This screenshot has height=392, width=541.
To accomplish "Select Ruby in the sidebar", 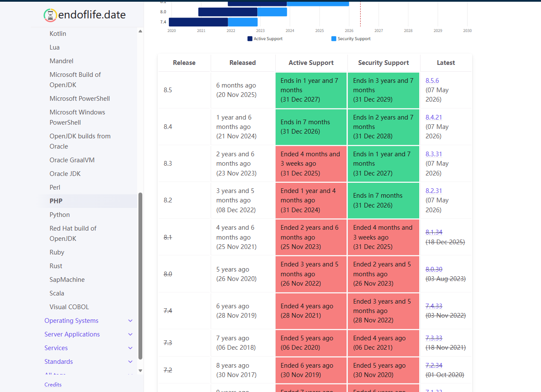I will [x=57, y=252].
